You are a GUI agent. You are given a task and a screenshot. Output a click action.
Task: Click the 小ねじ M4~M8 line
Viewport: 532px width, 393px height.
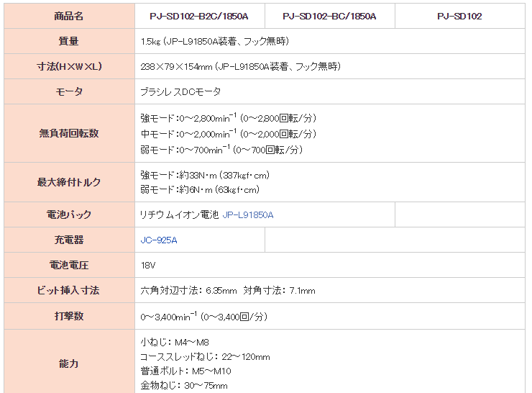(175, 343)
